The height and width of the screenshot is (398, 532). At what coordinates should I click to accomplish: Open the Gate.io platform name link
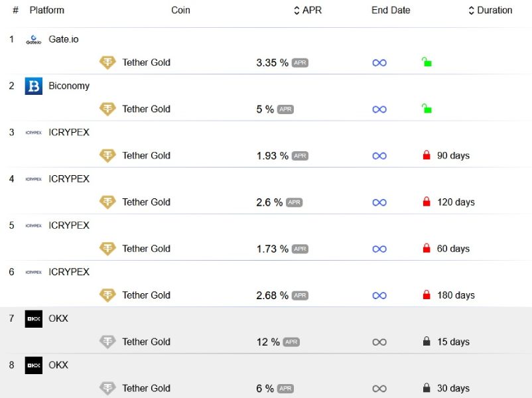click(64, 39)
